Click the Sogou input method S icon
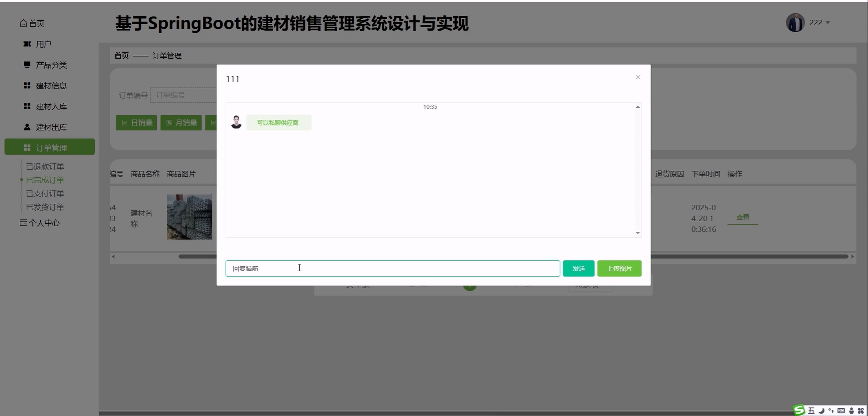Screen dimensions: 868x416 tap(799, 410)
